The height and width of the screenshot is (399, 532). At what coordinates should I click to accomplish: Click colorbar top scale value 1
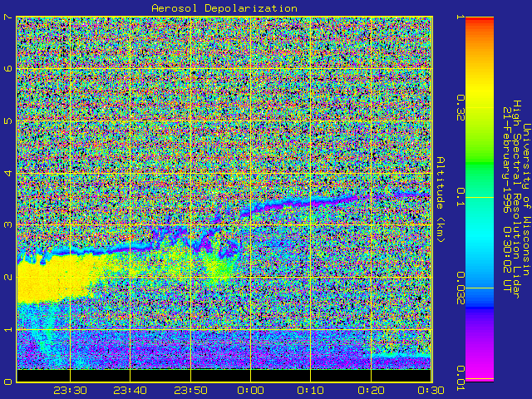[461, 17]
